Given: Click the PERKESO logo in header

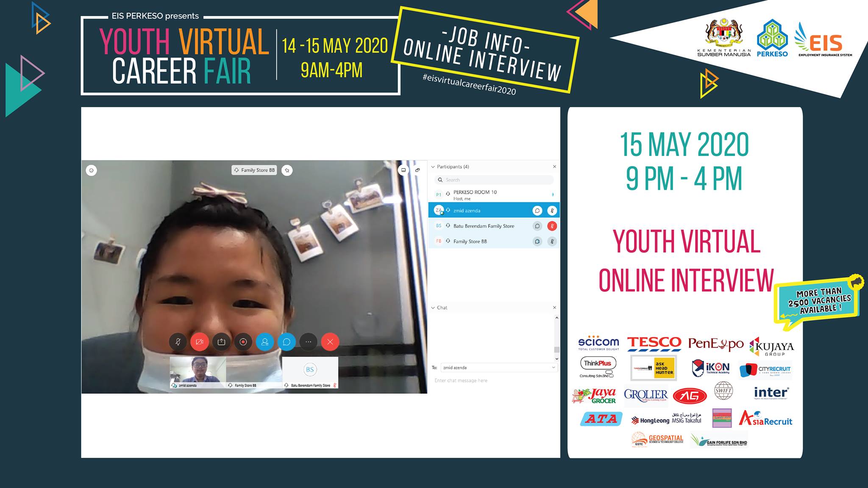Looking at the screenshot, I should (772, 38).
